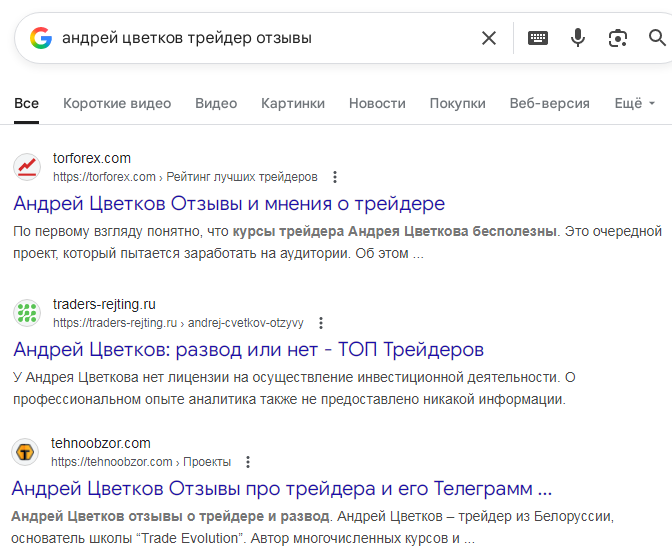Open the Новости tab
Image resolution: width=672 pixels, height=558 pixels.
(377, 103)
